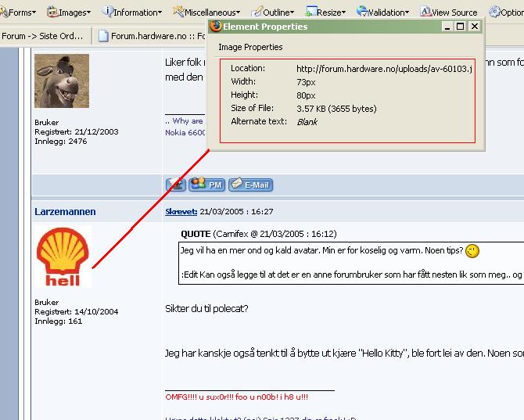524x420 pixels.
Task: Click the Miscellaneous wand icon
Action: click(x=178, y=12)
